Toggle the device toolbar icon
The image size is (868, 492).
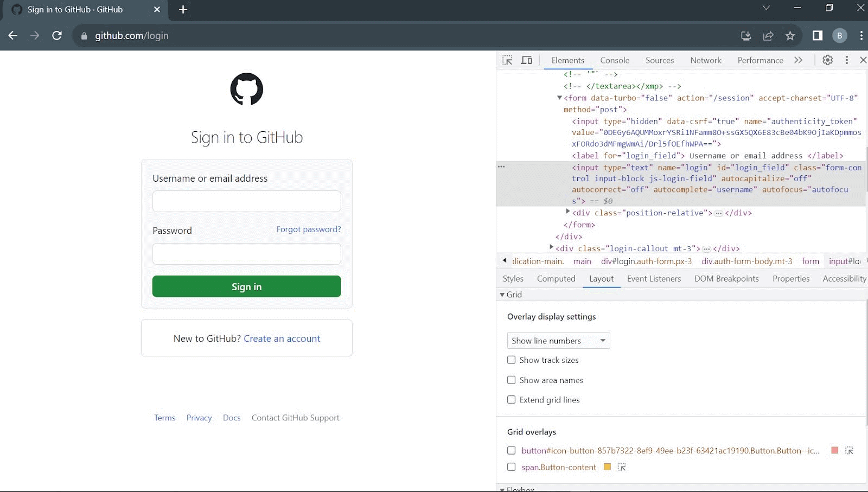[x=526, y=60]
